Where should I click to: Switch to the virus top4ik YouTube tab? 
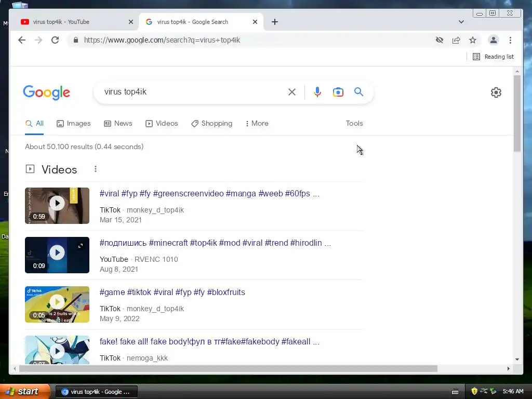pos(75,22)
